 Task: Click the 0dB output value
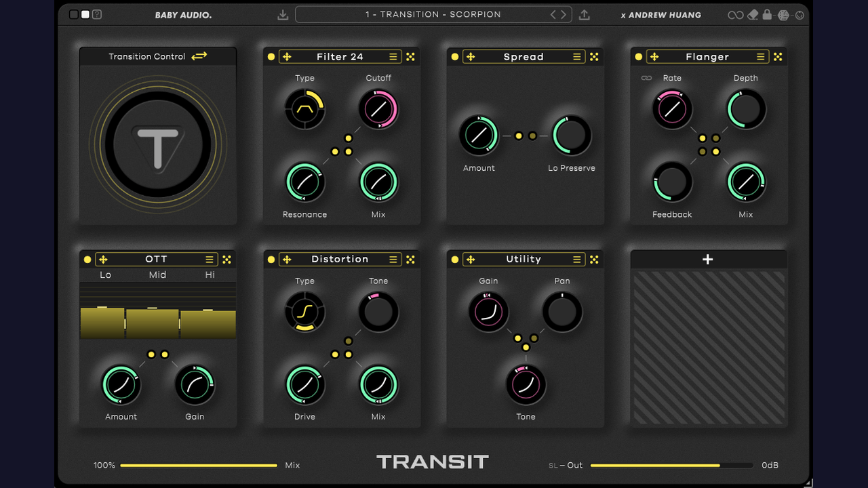[x=770, y=466]
